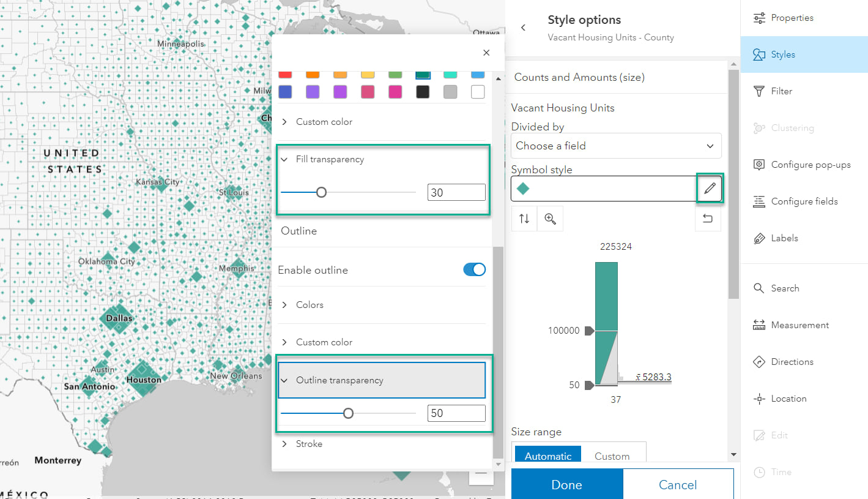Viewport: 868px width, 499px height.
Task: Open the Labels pane
Action: point(804,238)
